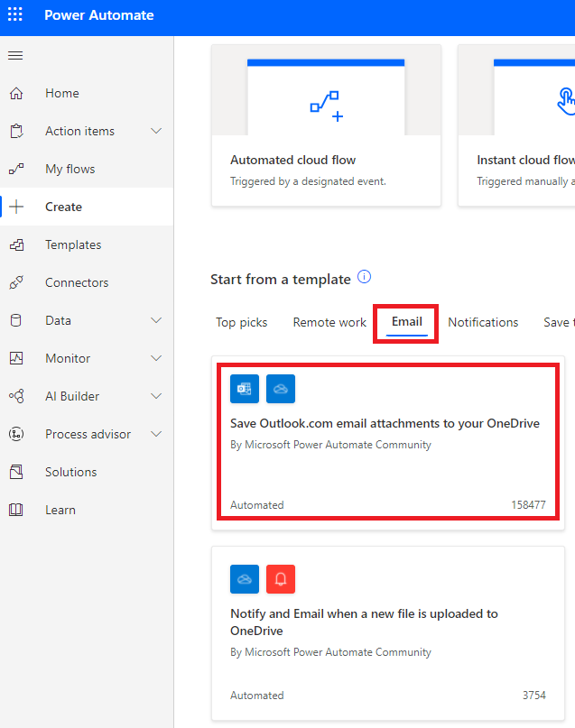Click the AI Builder label
Image resolution: width=575 pixels, height=728 pixels.
[x=72, y=396]
